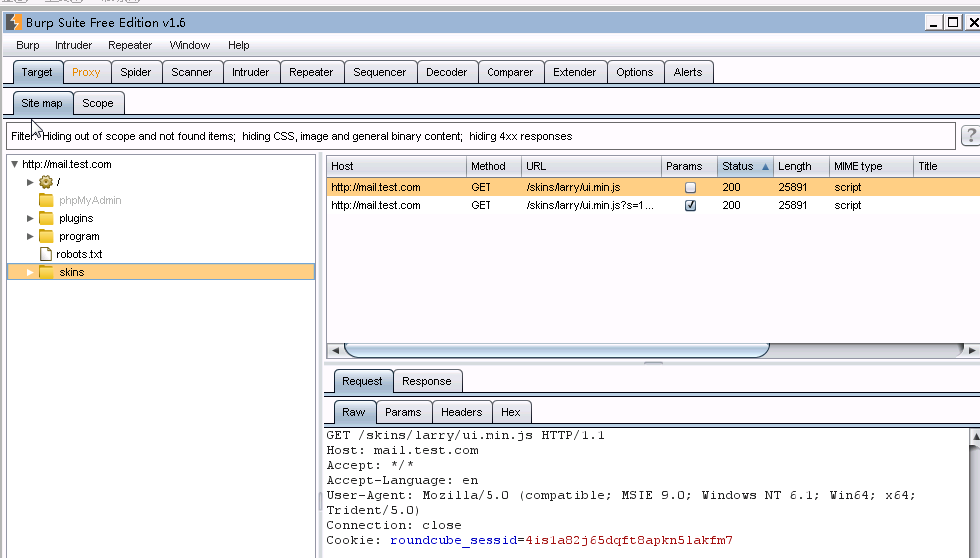The image size is (980, 558).
Task: Sort table by URL column
Action: click(591, 167)
